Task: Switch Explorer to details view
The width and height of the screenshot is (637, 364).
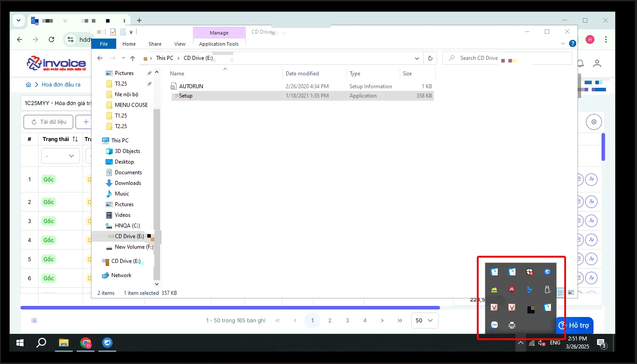Action: 561,293
